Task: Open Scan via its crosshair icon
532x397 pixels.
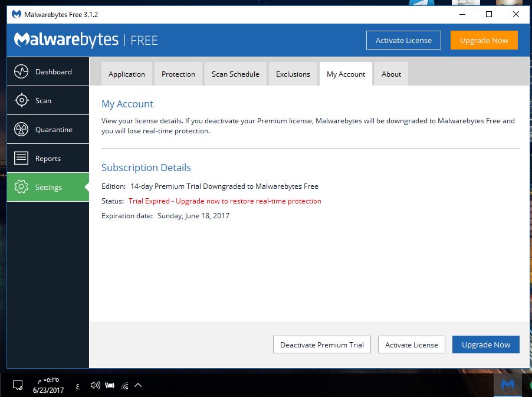Action: click(21, 100)
